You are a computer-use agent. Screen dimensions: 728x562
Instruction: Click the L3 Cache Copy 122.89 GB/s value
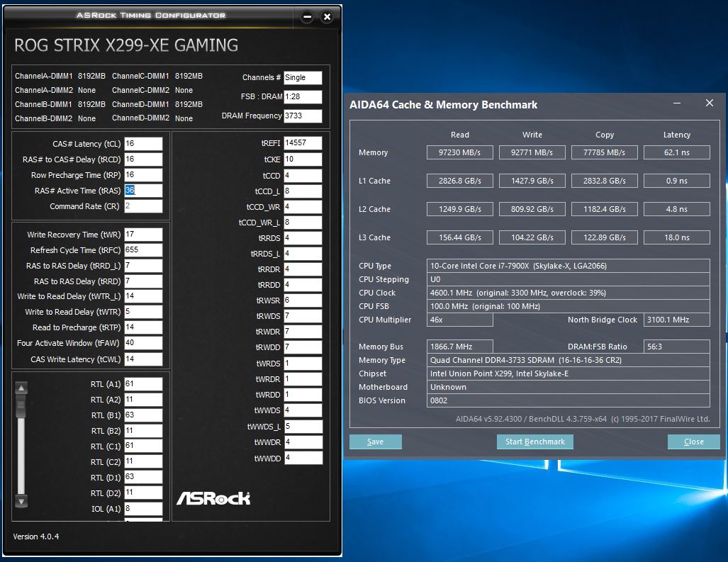click(604, 237)
